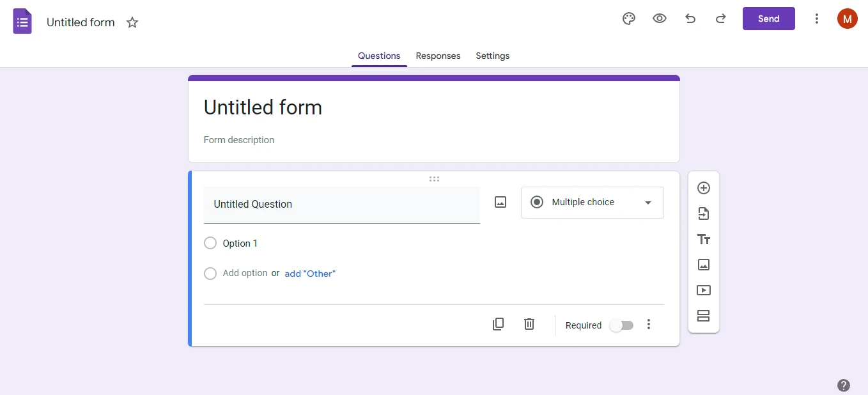Enable the Required toggle

pos(621,325)
